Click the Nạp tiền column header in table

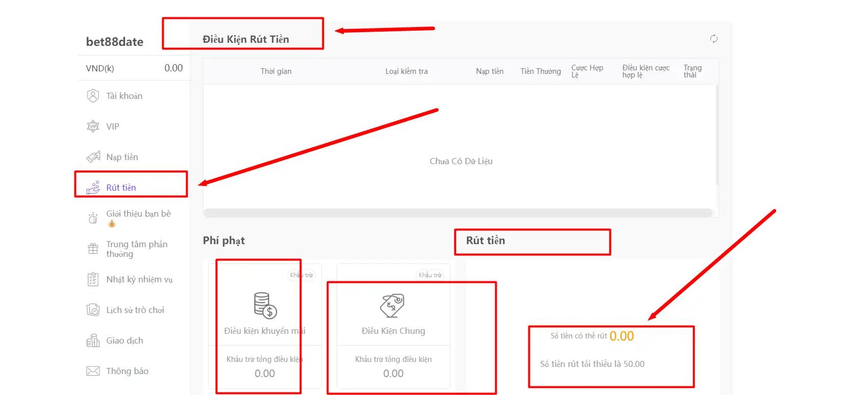(490, 71)
